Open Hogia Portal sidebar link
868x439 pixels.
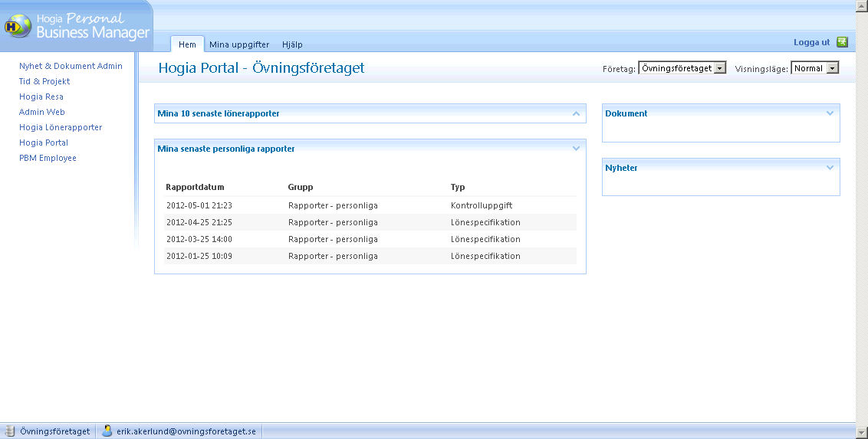44,143
